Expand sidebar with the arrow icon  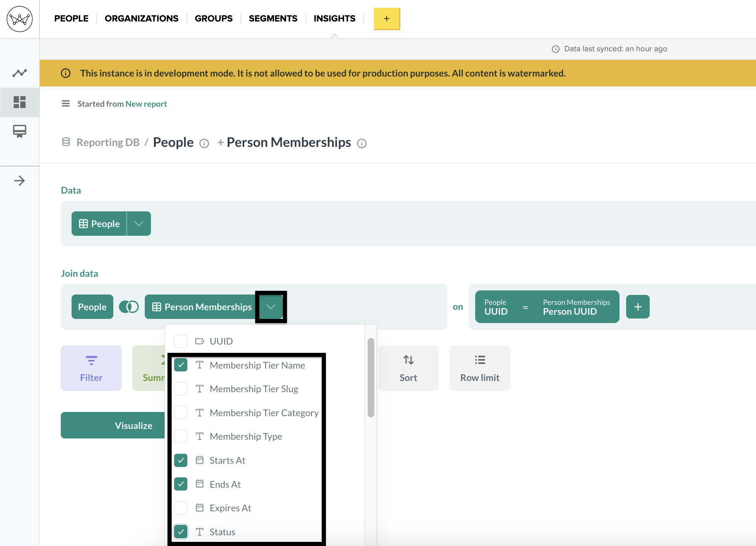coord(19,181)
